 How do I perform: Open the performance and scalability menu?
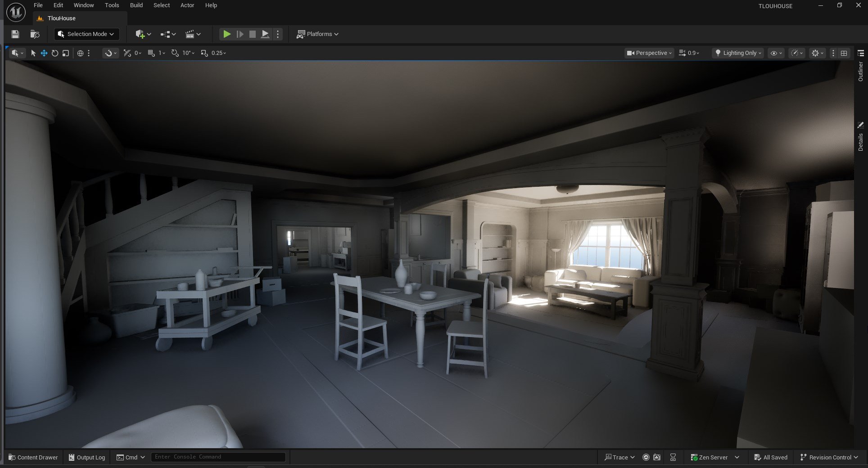797,53
